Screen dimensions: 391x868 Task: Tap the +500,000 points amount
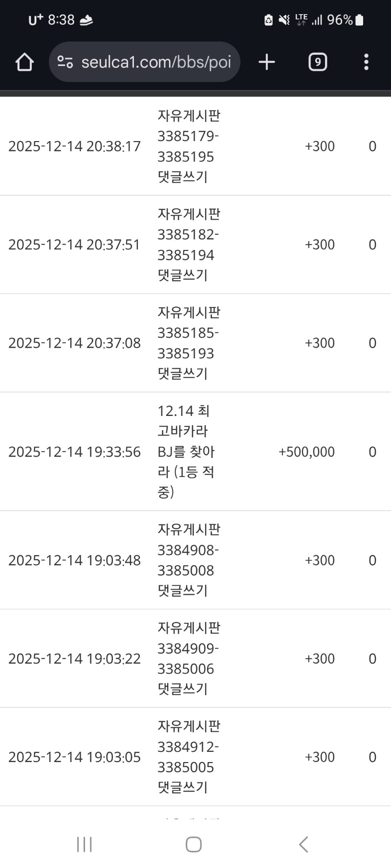point(306,452)
